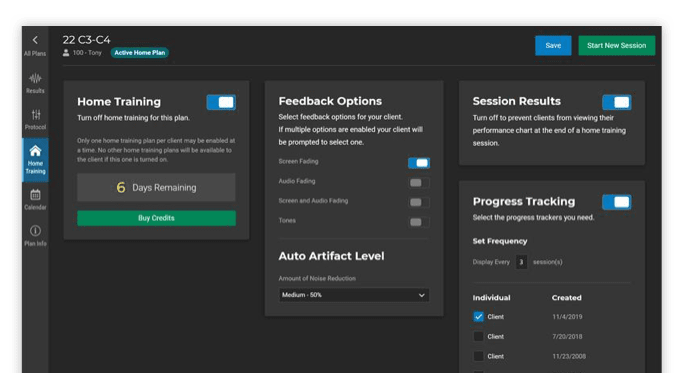Image resolution: width=684 pixels, height=373 pixels.
Task: Click the client person icon near 100 - Tony
Action: coord(66,53)
